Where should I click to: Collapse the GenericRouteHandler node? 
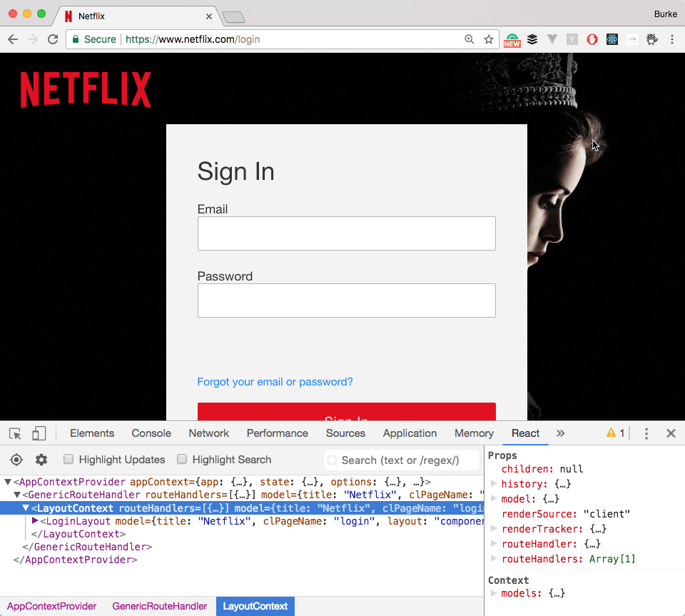point(16,495)
